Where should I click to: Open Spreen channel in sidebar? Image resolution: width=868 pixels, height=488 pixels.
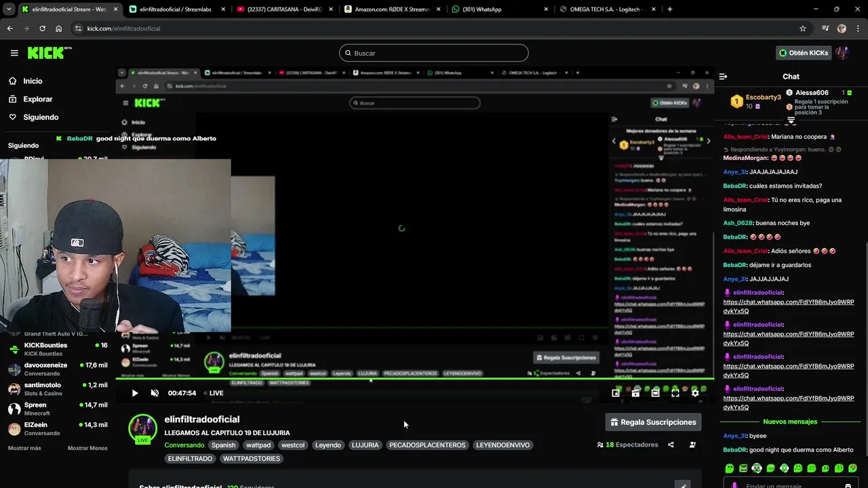click(x=58, y=409)
